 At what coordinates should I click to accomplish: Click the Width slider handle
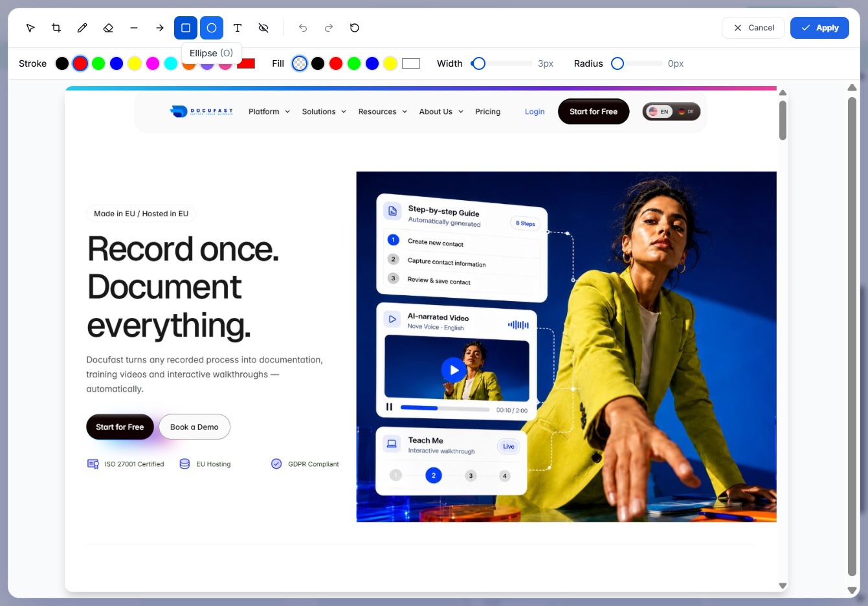point(478,63)
